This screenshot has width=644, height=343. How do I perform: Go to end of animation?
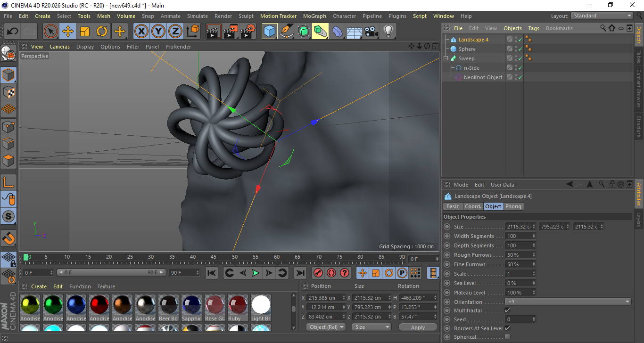coord(300,273)
